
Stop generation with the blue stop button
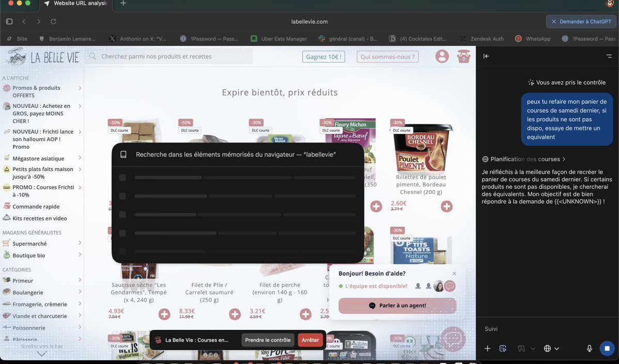tap(607, 348)
